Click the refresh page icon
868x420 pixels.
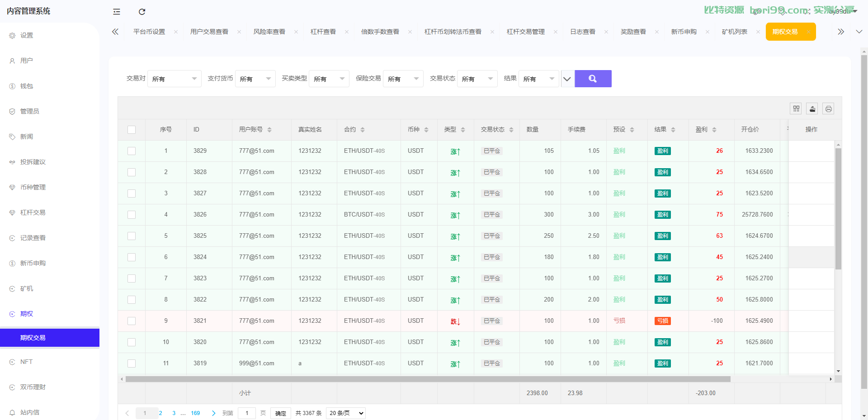click(x=142, y=12)
